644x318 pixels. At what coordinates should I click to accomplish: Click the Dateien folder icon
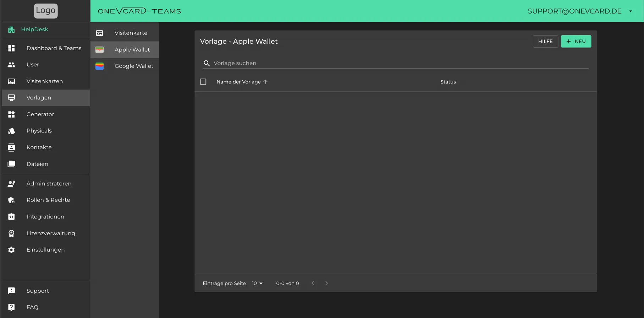(x=11, y=164)
